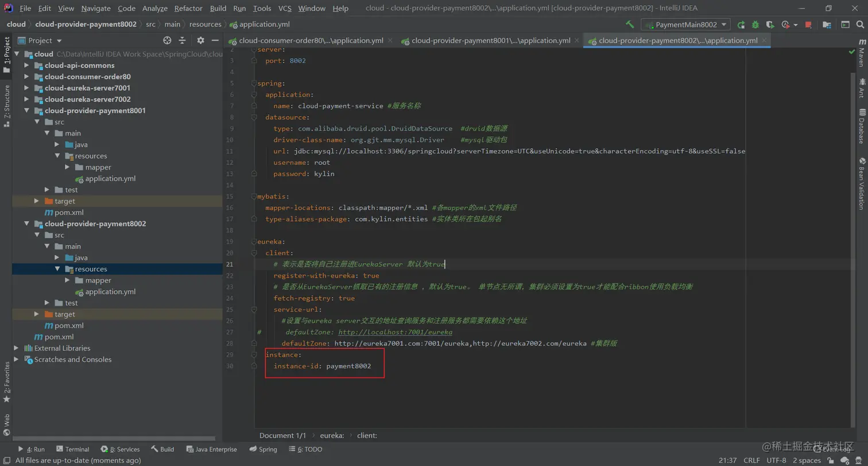
Task: Open the 6: TODO tool window
Action: (x=305, y=449)
